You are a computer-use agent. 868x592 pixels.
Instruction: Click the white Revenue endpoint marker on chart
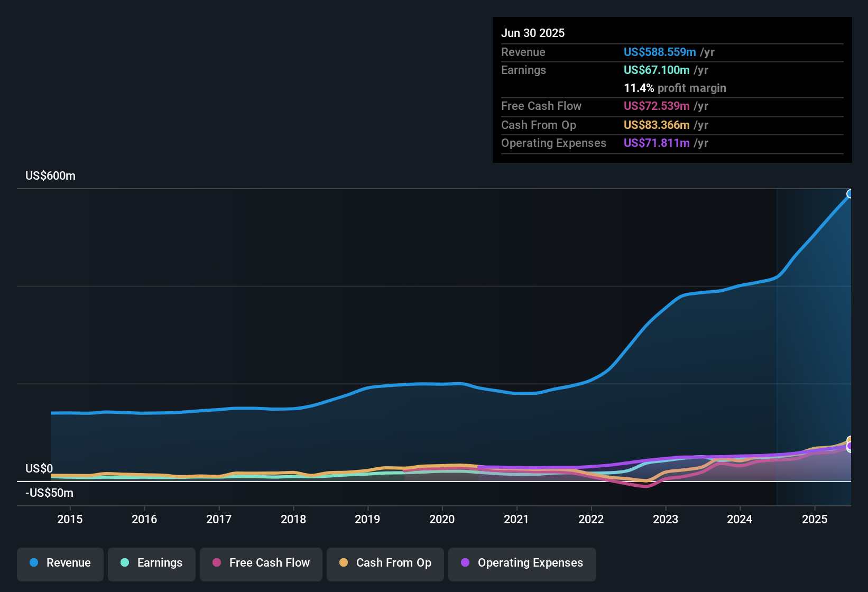click(850, 195)
